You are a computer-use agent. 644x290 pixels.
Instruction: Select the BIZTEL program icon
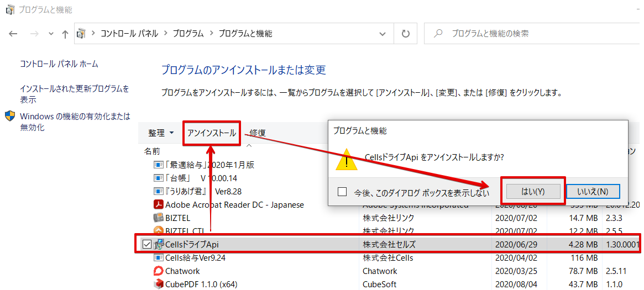click(159, 218)
